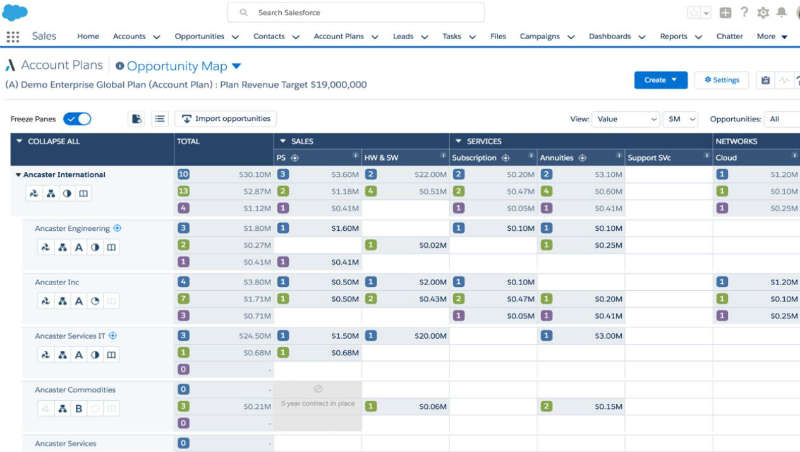Click the info icon before Opportunity Map
The image size is (800, 452).
click(x=120, y=66)
